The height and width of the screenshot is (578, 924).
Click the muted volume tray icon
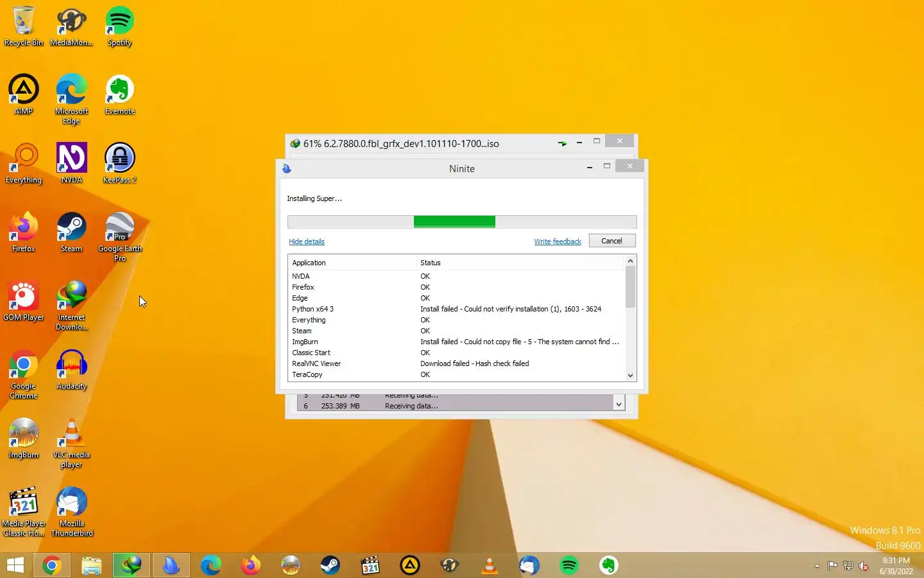click(x=864, y=566)
